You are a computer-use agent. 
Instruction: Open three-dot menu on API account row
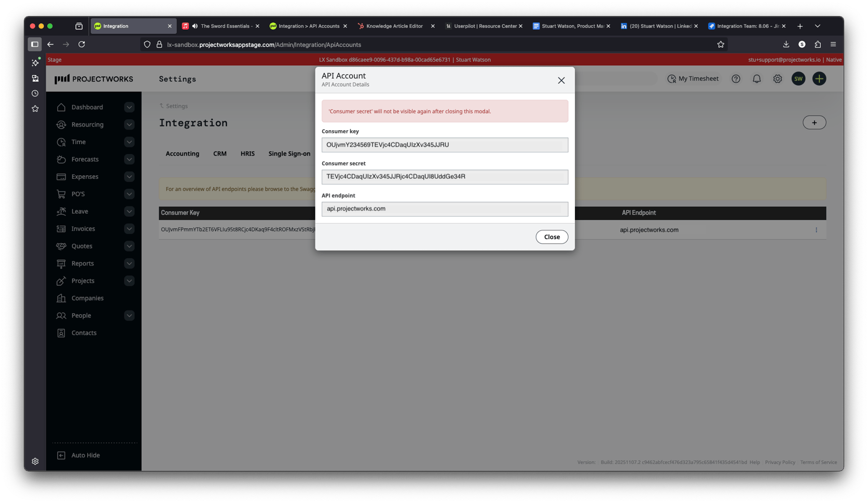pyautogui.click(x=816, y=230)
